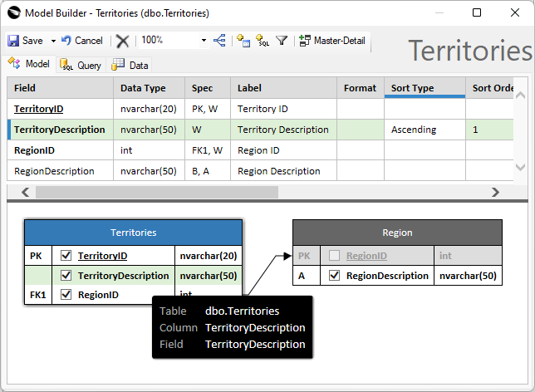Click the Region Description label cell
The height and width of the screenshot is (392, 535).
click(x=284, y=171)
